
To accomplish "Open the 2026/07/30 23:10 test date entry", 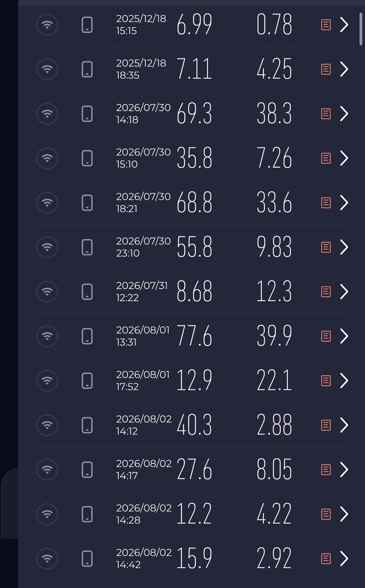I will (x=143, y=247).
